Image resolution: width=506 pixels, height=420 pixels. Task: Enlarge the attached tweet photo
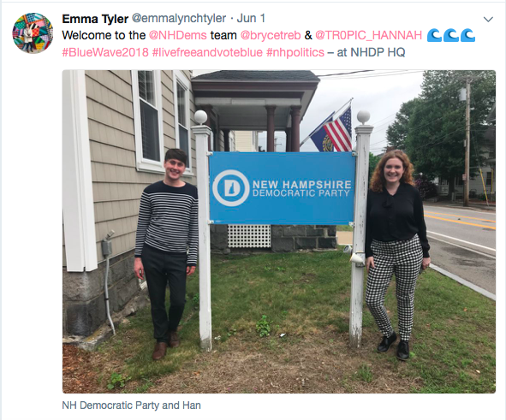(x=279, y=232)
